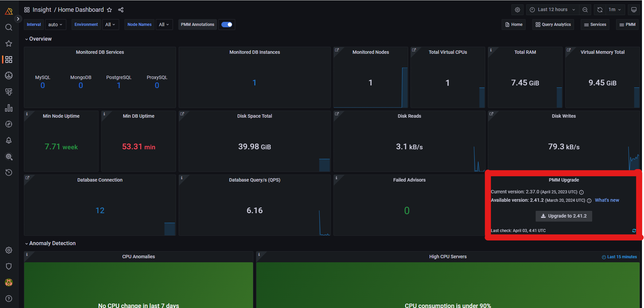
Task: Toggle the PMM Annotations switch
Action: pyautogui.click(x=227, y=25)
